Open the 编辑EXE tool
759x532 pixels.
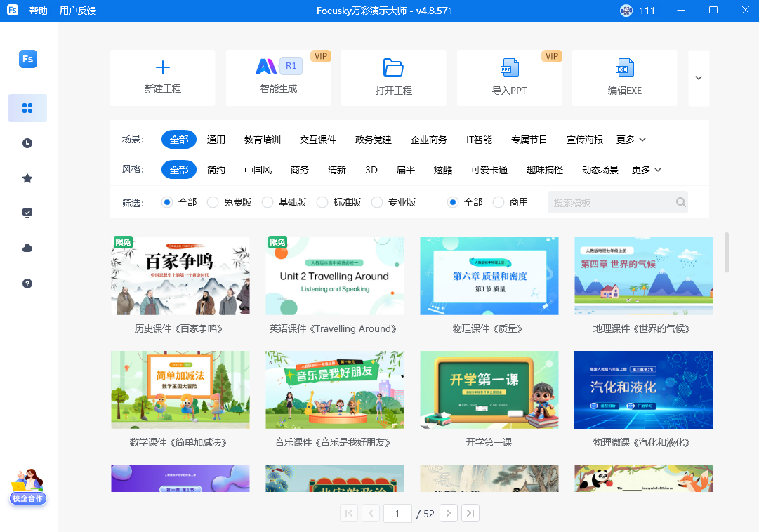[x=624, y=77]
